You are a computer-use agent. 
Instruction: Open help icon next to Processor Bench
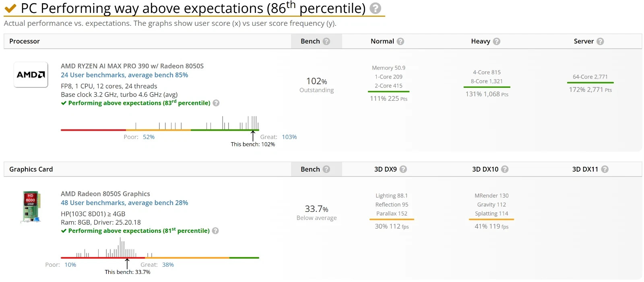326,41
